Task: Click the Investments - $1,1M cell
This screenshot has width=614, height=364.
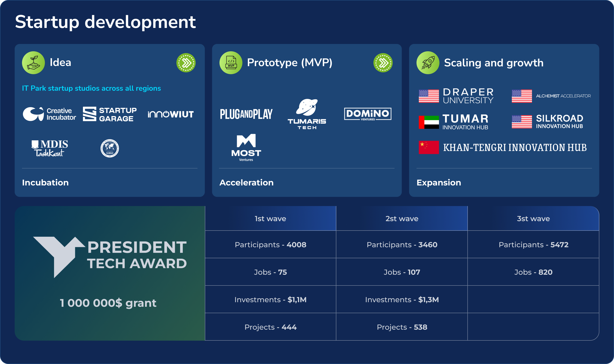Action: [270, 299]
